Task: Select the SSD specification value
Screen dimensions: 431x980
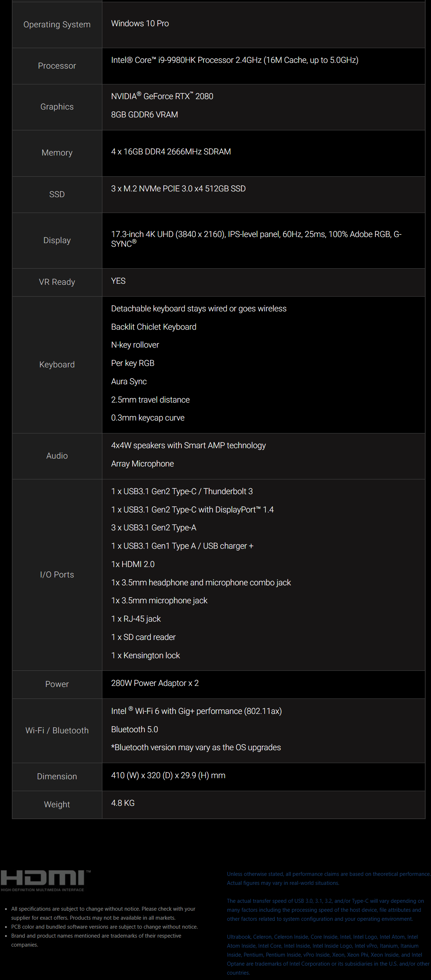Action: pos(179,189)
